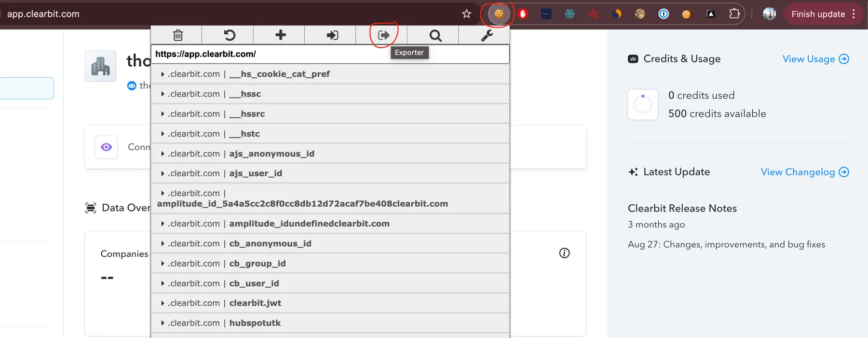Screen dimensions: 868x338
Task: Click the second cookie extension icon
Action: coord(686,14)
